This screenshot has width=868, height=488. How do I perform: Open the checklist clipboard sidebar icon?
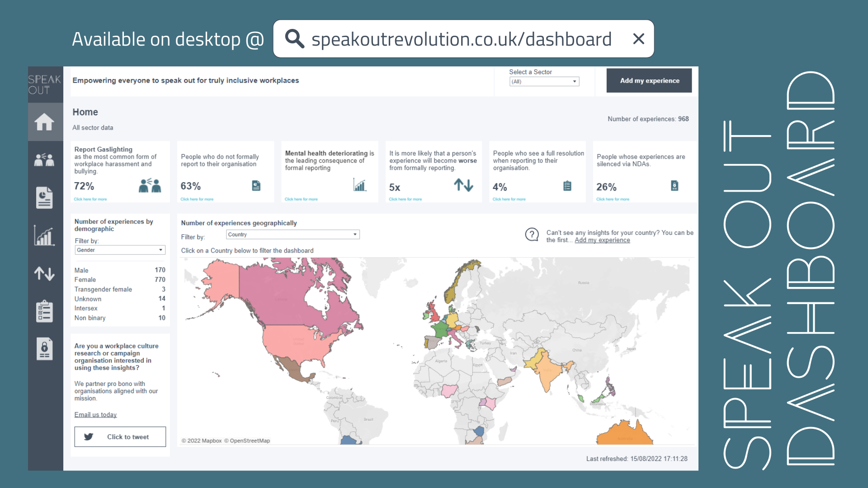(x=45, y=311)
